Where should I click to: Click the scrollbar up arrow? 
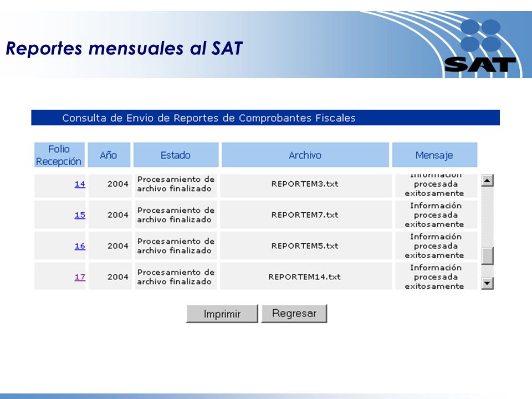click(487, 181)
